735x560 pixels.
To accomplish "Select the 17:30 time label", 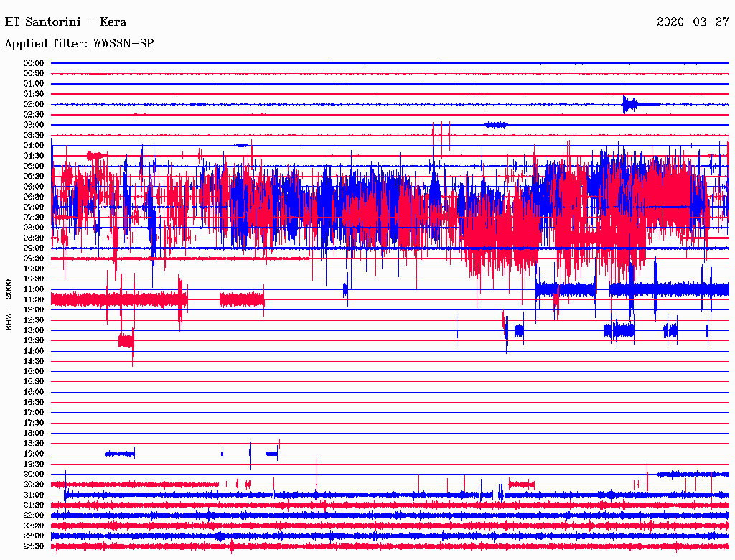I will coord(34,424).
